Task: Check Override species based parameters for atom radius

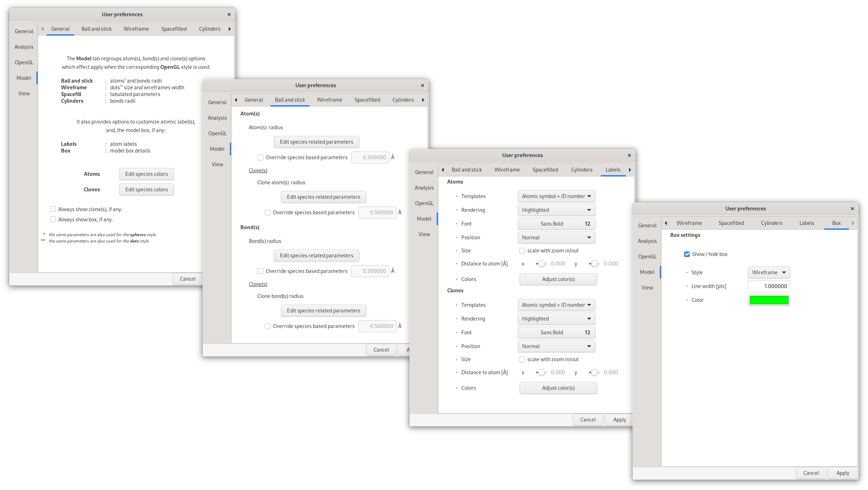Action: (261, 157)
